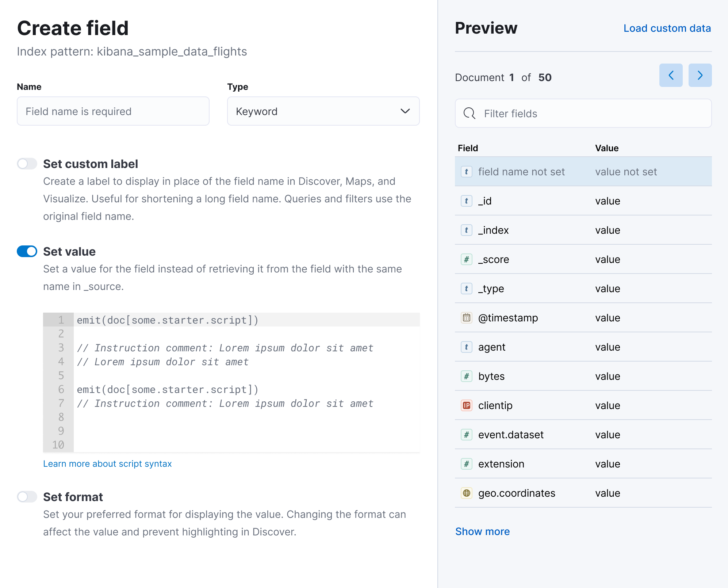Disable the Set value toggle
This screenshot has height=588, width=728.
(27, 251)
